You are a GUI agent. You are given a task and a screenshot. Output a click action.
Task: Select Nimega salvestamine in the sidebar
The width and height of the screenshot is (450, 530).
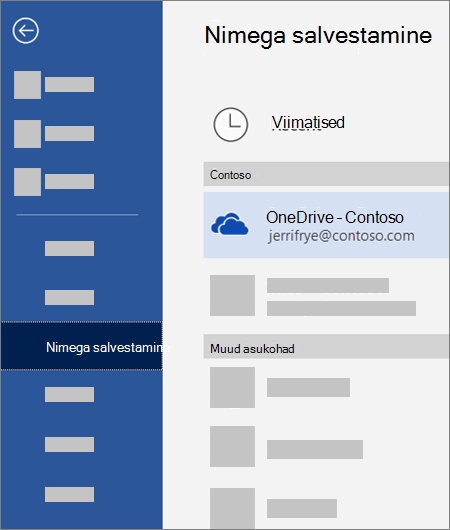81,346
